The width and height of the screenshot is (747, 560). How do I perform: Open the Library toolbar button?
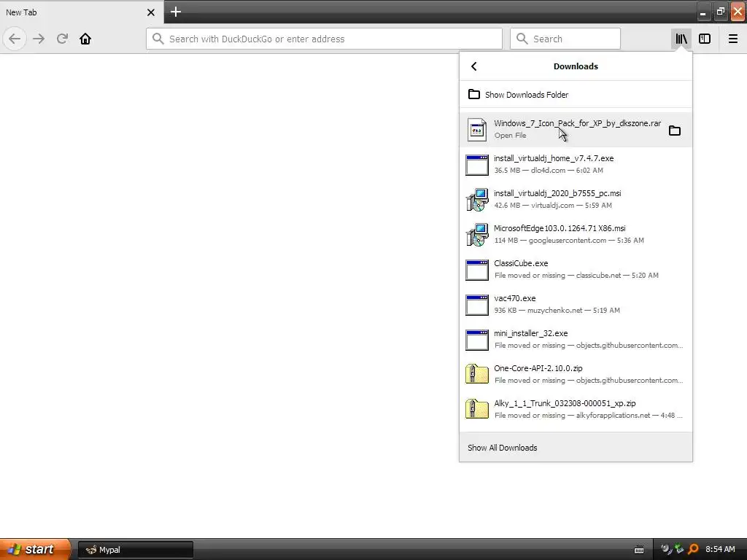681,39
